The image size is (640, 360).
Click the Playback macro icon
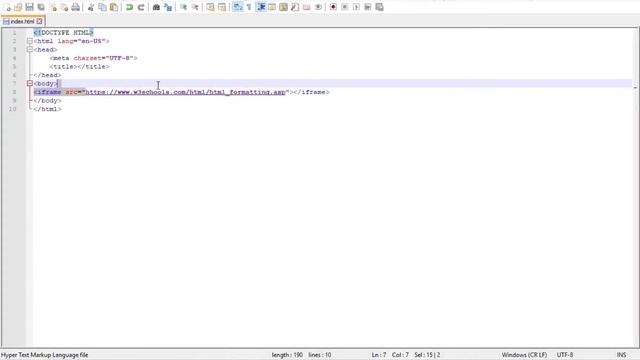(x=356, y=7)
